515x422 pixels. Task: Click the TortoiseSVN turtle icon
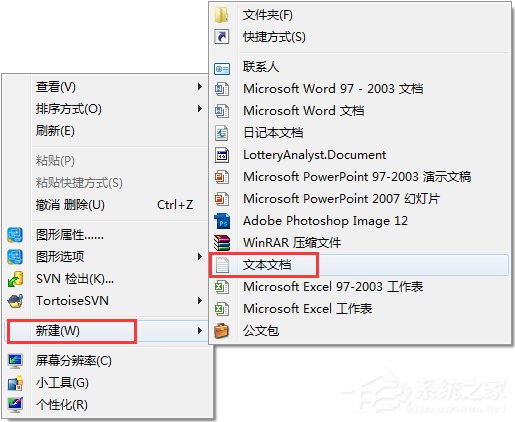[x=15, y=301]
